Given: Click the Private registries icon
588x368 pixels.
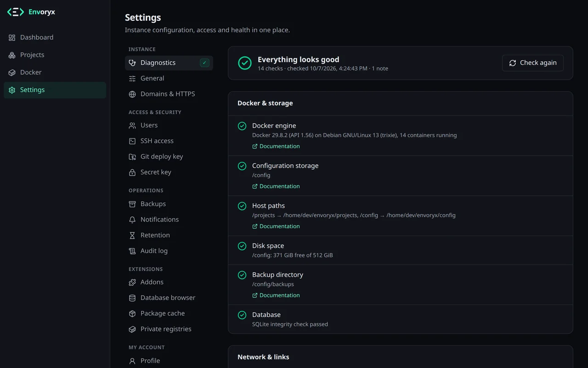Looking at the screenshot, I should (132, 329).
